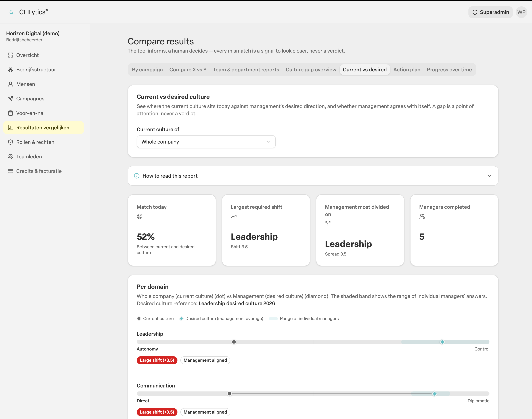Image resolution: width=532 pixels, height=419 pixels.
Task: Open Overzicht in the sidebar
Action: (x=44, y=55)
